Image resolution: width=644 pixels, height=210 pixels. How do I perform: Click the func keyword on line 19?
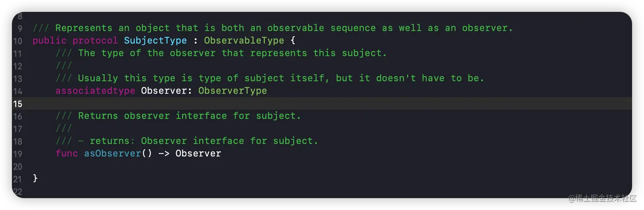(66, 153)
